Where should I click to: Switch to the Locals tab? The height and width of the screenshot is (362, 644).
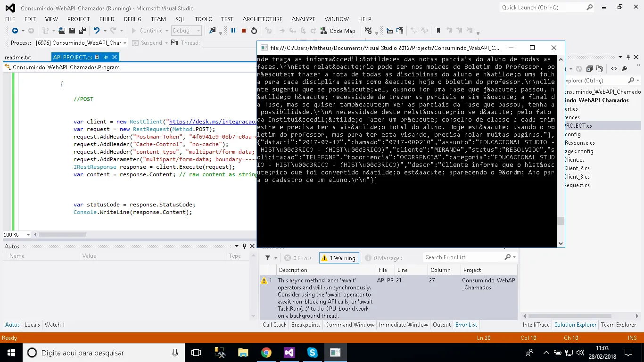(x=32, y=325)
